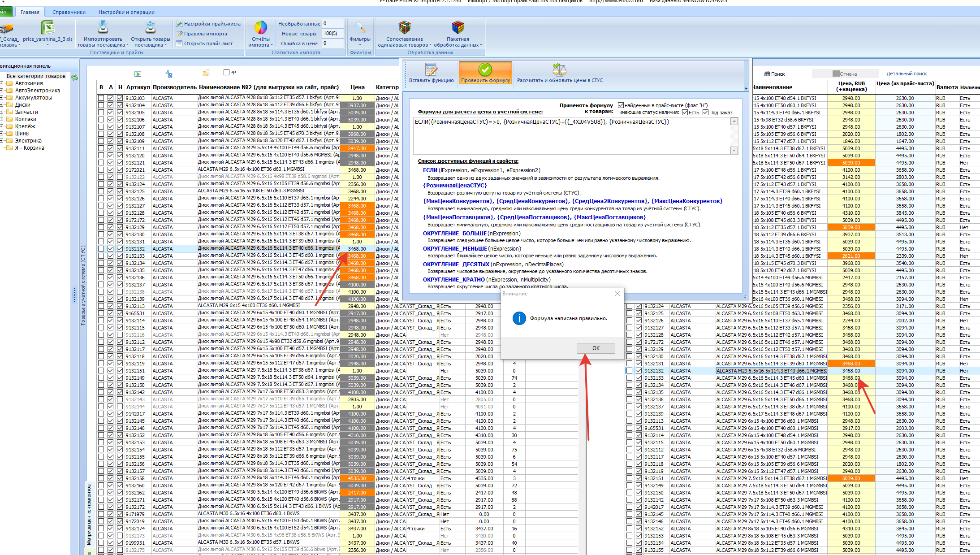980x555 pixels.
Task: Click the Новые товары 108(5) field
Action: point(332,34)
